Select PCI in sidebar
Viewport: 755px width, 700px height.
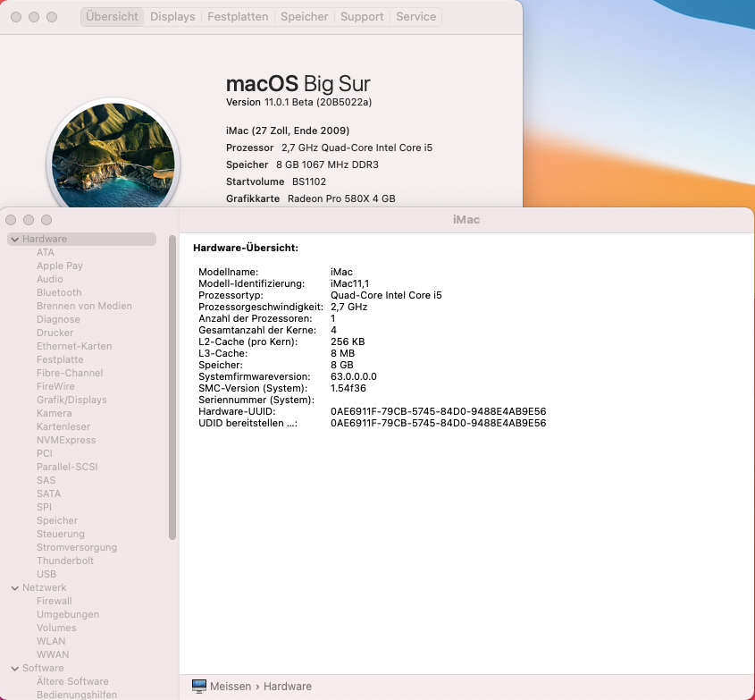click(x=45, y=454)
